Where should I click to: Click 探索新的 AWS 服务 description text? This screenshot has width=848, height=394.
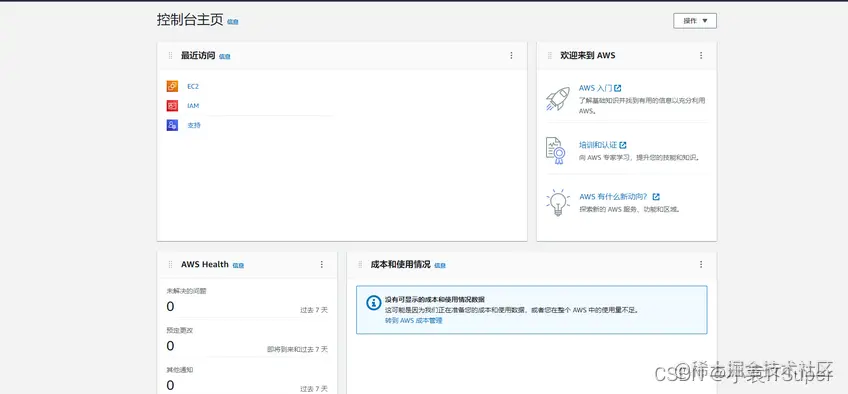click(630, 209)
